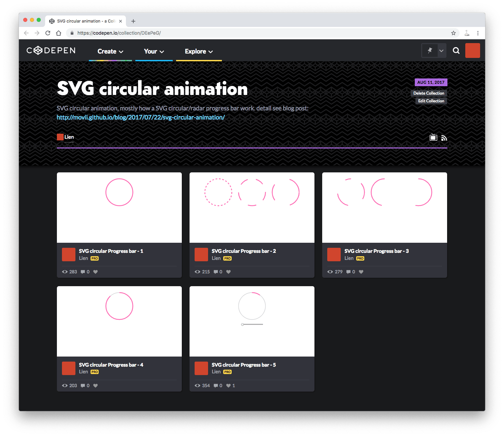The image size is (504, 436).
Task: Bookmark page with the star icon
Action: point(453,33)
